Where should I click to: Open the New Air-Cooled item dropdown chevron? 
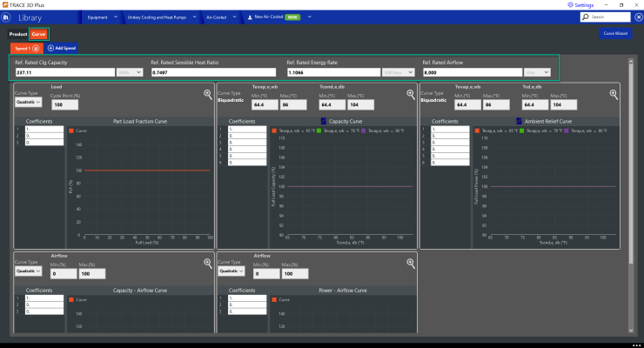[309, 17]
